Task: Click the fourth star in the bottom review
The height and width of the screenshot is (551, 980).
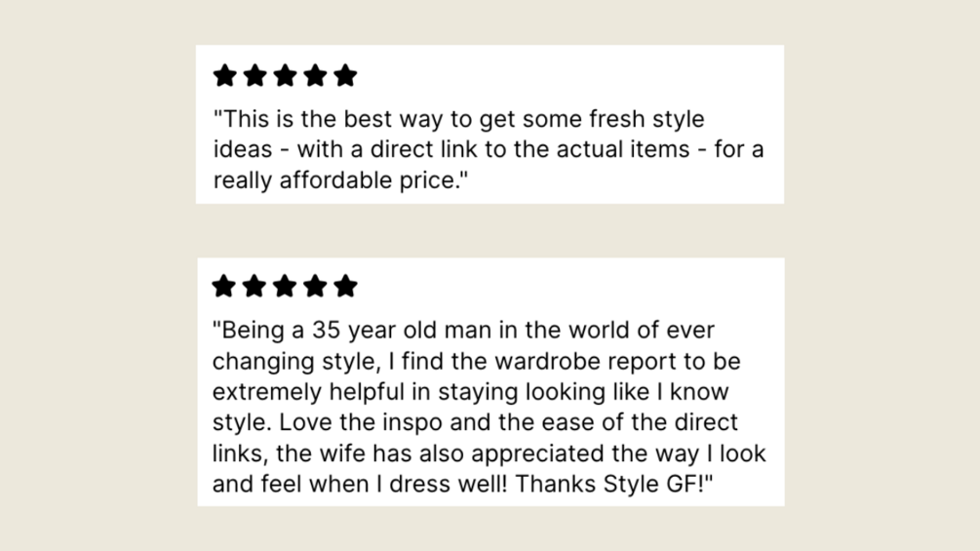Action: click(315, 287)
